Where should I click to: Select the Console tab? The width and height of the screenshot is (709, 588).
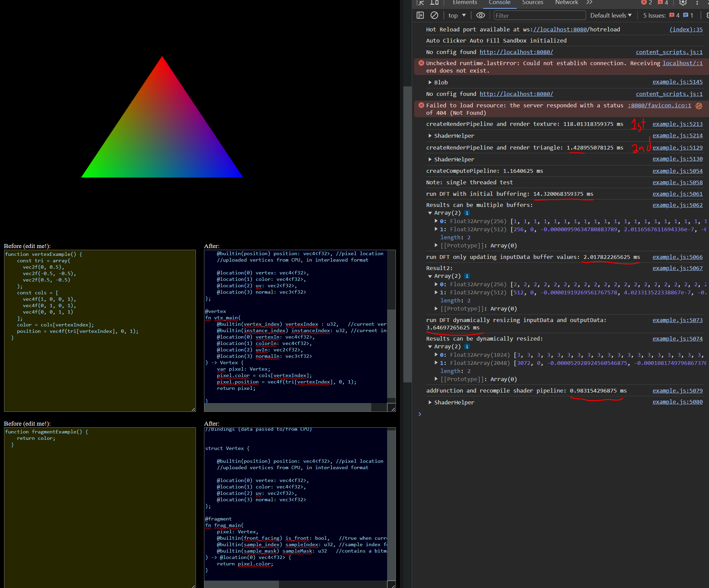pos(499,3)
